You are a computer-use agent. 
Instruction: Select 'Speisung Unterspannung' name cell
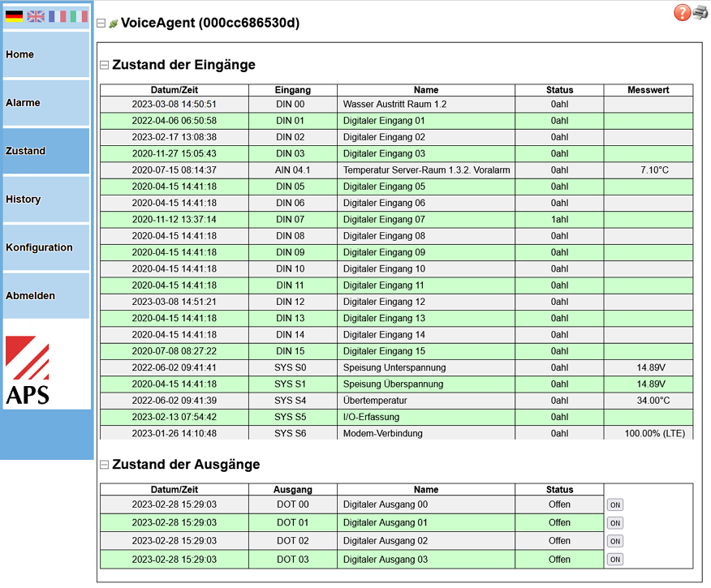tap(426, 368)
